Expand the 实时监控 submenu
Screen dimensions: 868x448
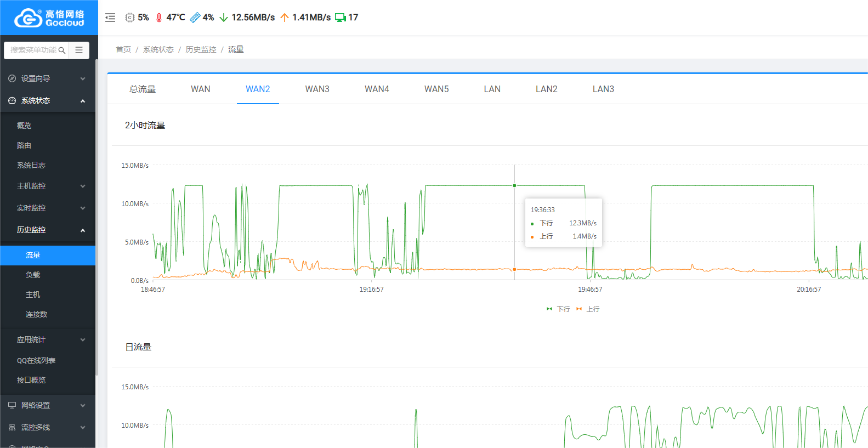(x=48, y=208)
